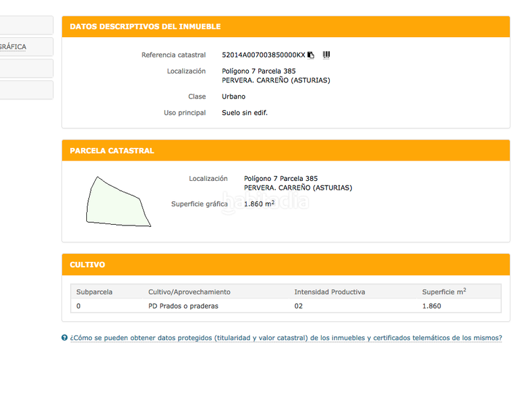Click the Subparcela column header
Screen dimensions: 532x405
(94, 292)
